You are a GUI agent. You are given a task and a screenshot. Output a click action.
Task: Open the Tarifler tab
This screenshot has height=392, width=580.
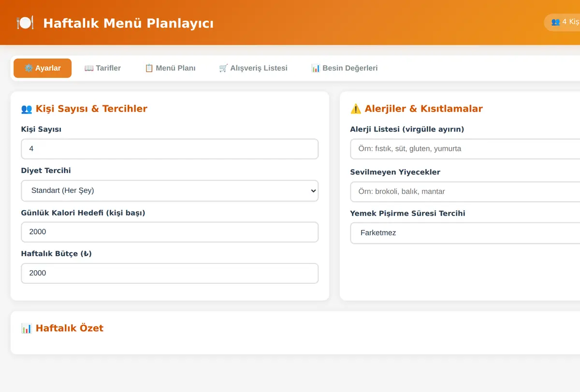tap(102, 68)
